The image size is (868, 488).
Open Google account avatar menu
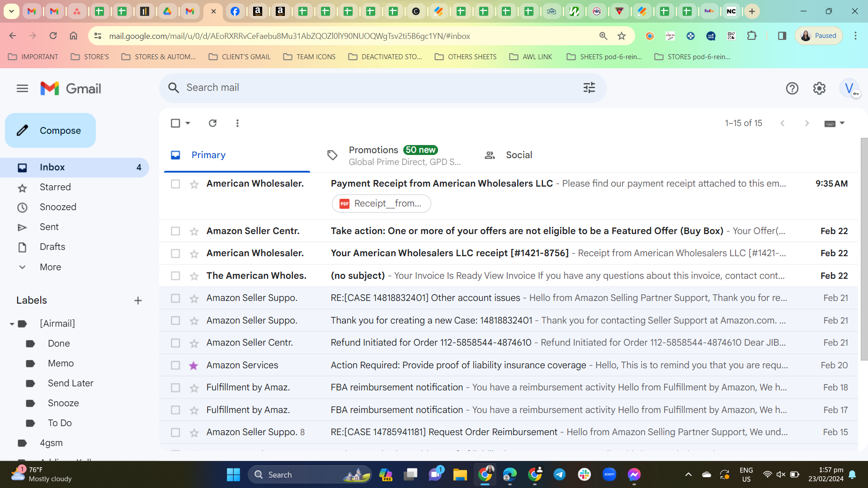point(849,89)
